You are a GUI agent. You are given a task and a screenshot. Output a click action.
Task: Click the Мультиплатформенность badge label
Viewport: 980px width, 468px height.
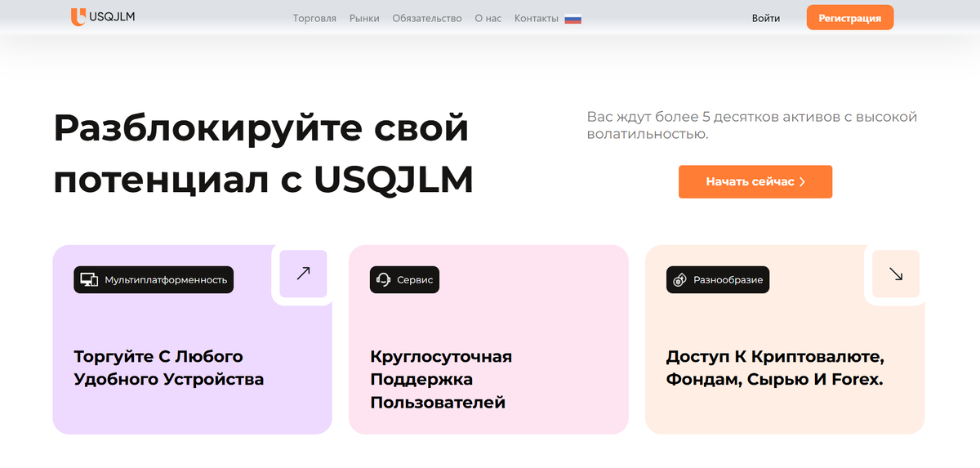click(166, 280)
